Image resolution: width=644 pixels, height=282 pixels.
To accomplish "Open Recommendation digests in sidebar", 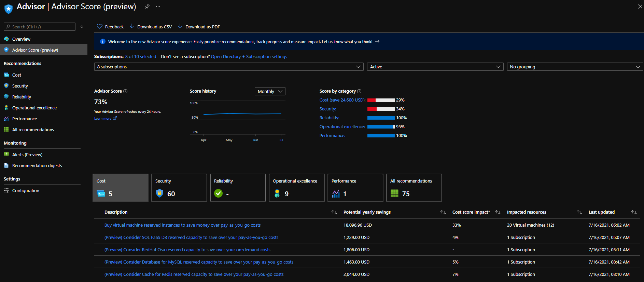I will pyautogui.click(x=37, y=165).
